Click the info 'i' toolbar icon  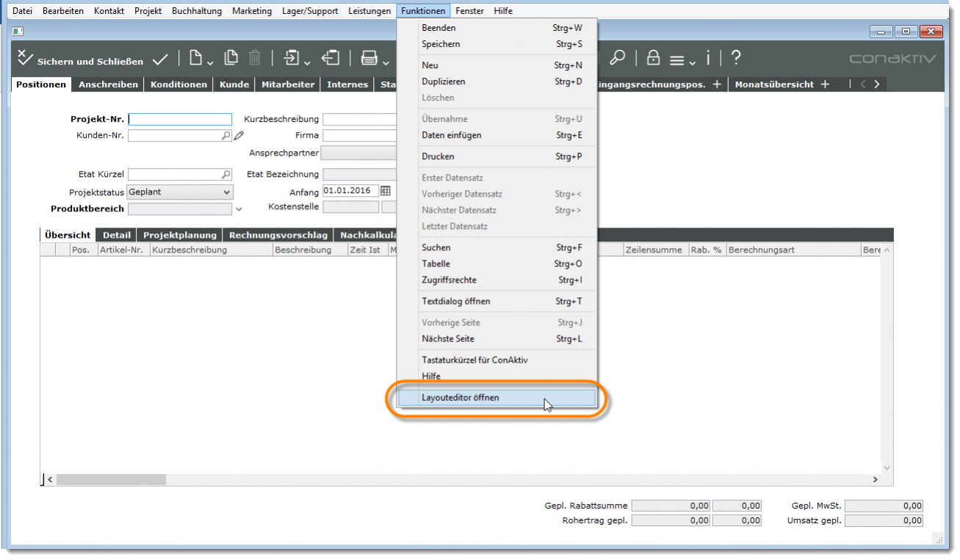point(708,58)
